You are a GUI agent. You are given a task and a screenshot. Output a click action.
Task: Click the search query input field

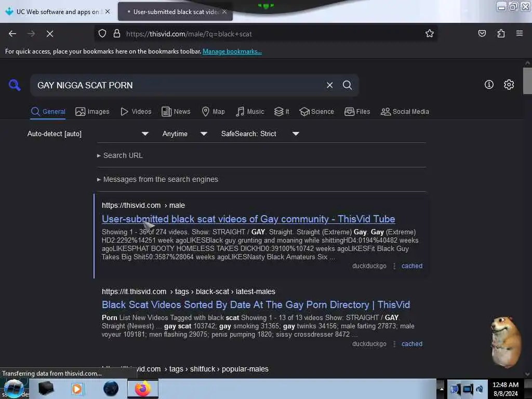pyautogui.click(x=178, y=85)
